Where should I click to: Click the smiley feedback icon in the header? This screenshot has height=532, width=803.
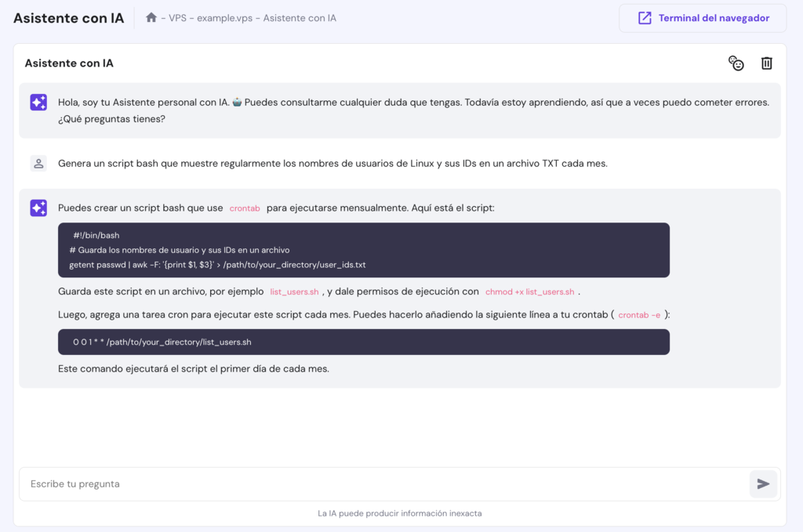click(736, 63)
